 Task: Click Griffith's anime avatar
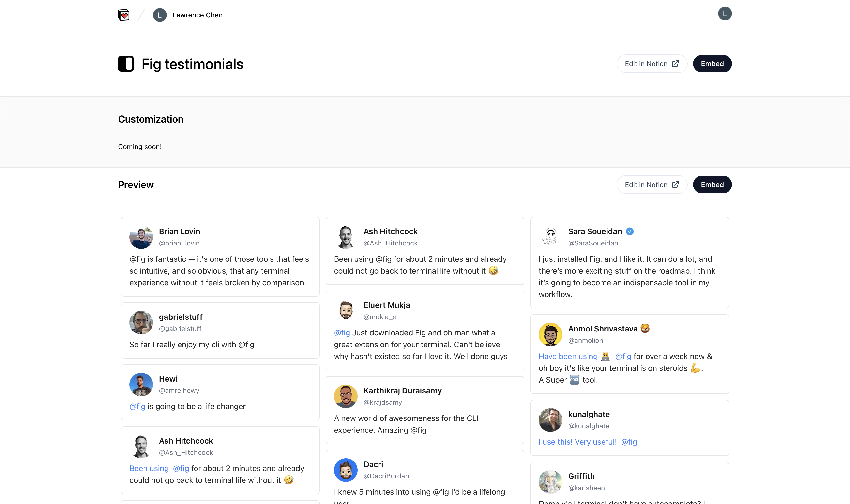pos(550,482)
